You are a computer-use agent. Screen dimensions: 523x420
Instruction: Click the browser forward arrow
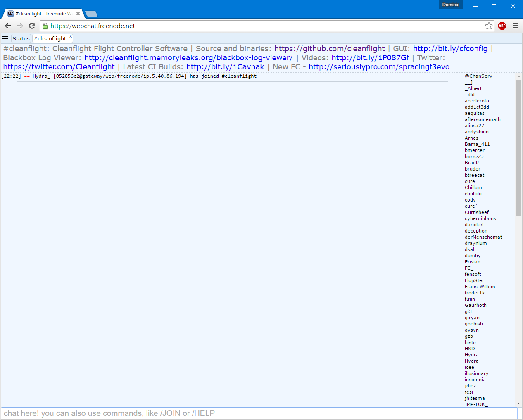tap(20, 26)
